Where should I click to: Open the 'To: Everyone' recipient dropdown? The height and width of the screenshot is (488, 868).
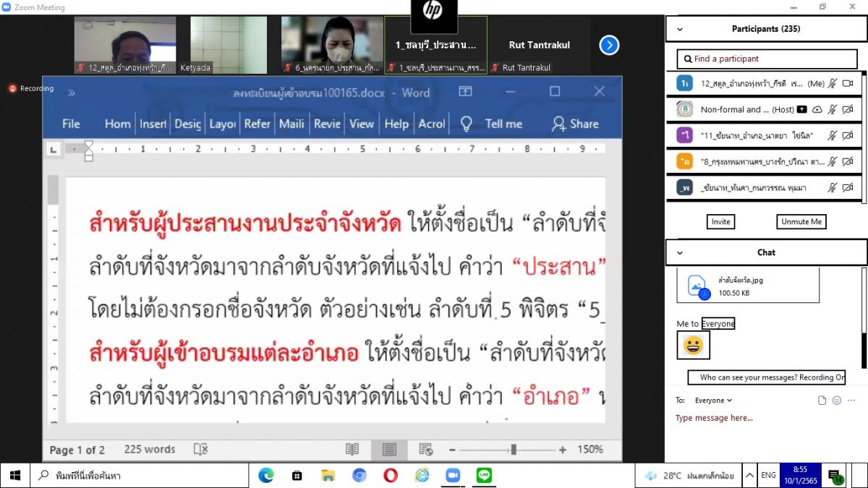point(713,400)
